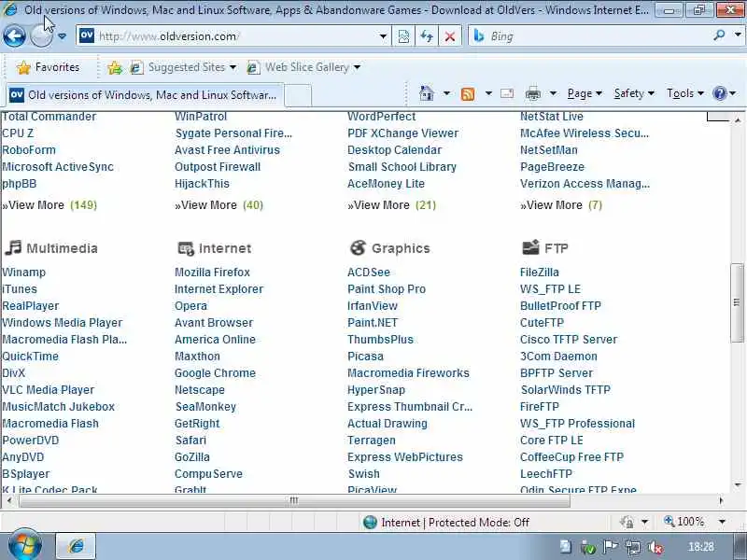Open the Windows Start orb

pos(25,545)
